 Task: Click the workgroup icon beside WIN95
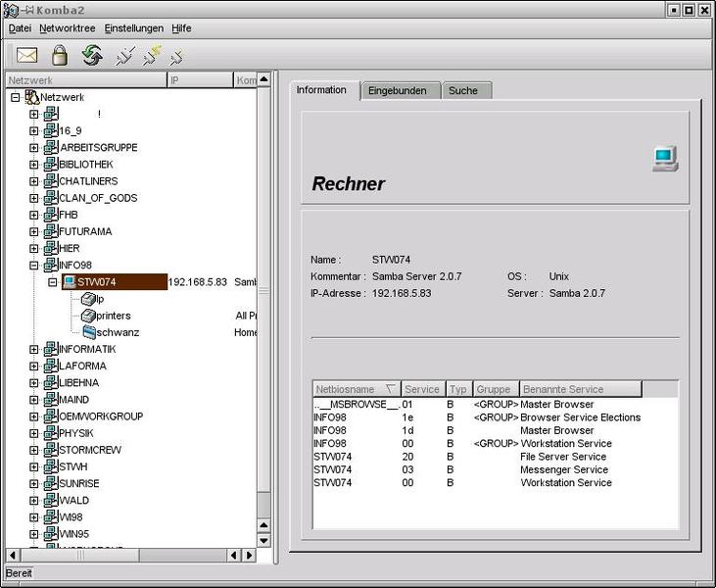[51, 534]
